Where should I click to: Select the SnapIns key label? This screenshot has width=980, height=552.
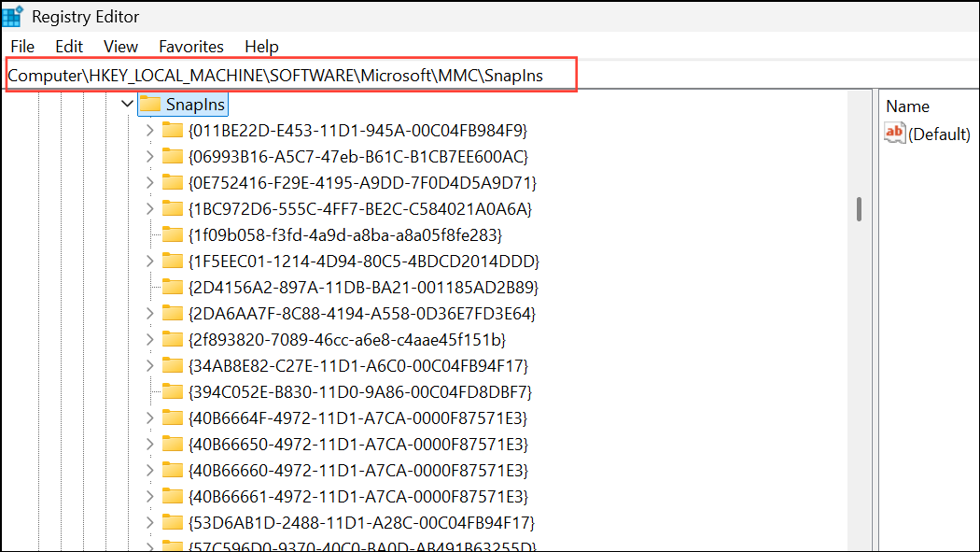pos(195,105)
